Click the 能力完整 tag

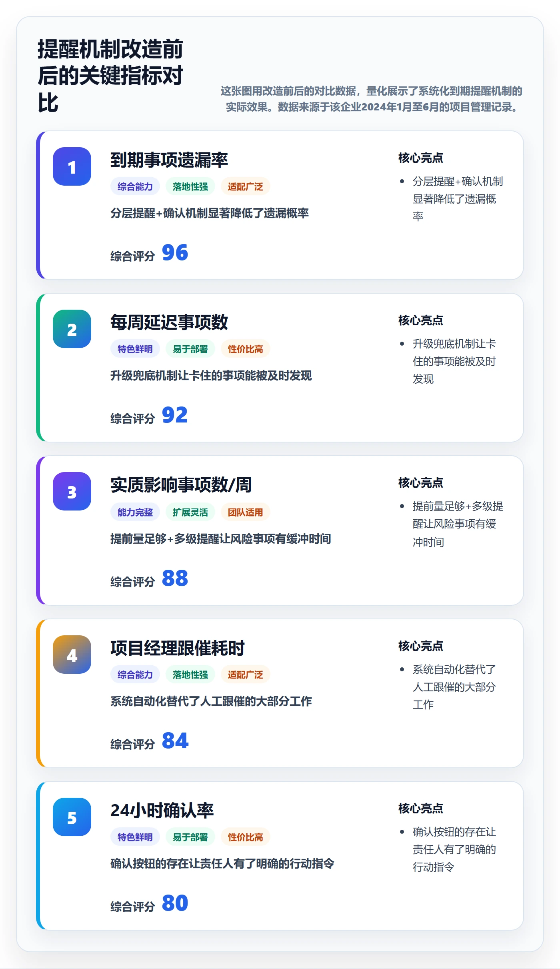pyautogui.click(x=135, y=512)
